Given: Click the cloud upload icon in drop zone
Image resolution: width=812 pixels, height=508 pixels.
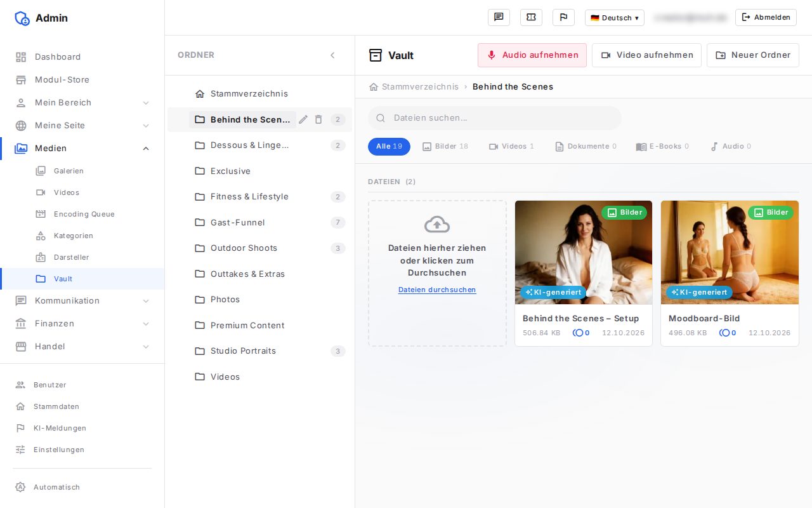Looking at the screenshot, I should 437,224.
